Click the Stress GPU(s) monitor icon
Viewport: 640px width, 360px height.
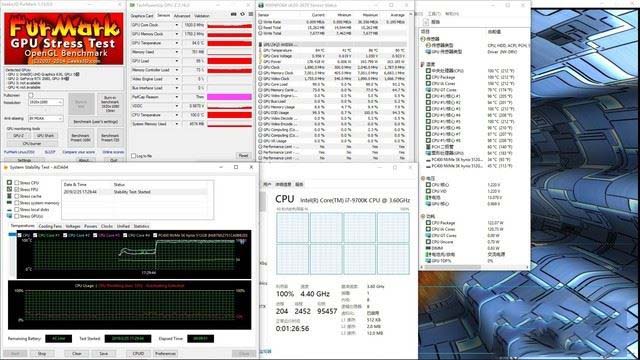9,216
